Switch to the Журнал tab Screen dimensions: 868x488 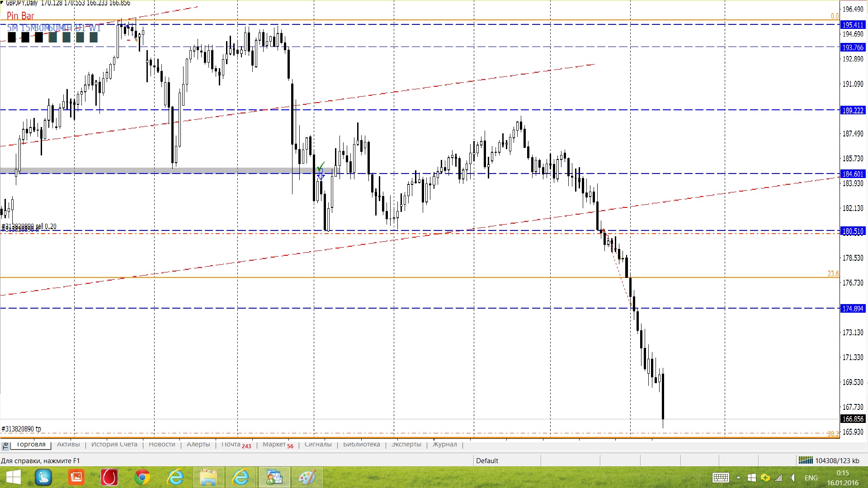pos(444,444)
